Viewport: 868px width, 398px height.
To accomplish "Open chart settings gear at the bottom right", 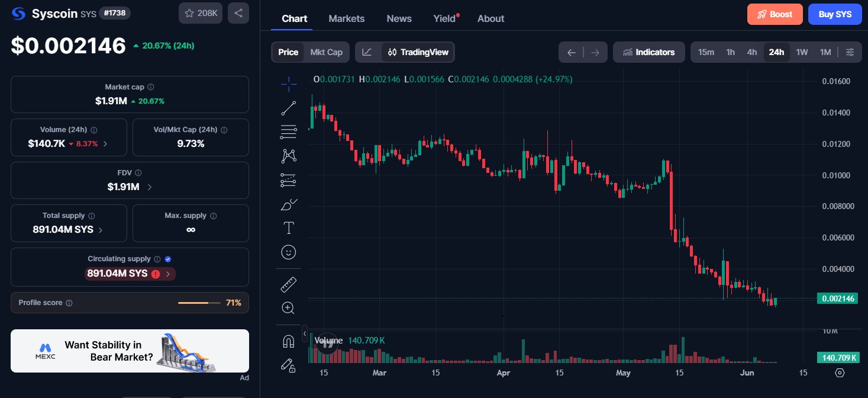I will [x=840, y=373].
